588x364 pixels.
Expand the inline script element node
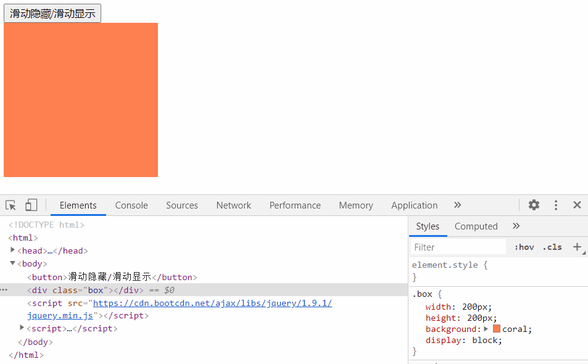pyautogui.click(x=23, y=328)
